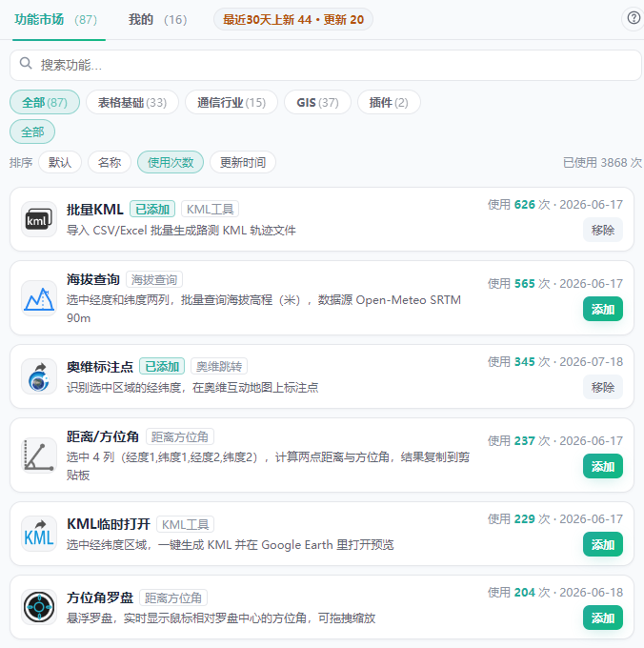The width and height of the screenshot is (644, 648).
Task: Add 方位角罗盘 feature
Action: pyautogui.click(x=603, y=618)
